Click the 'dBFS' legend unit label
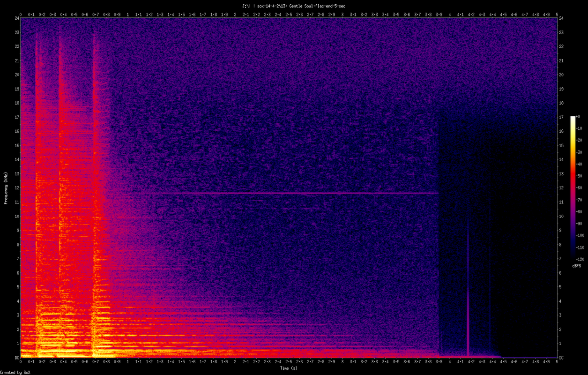The image size is (588, 375). pos(577,266)
